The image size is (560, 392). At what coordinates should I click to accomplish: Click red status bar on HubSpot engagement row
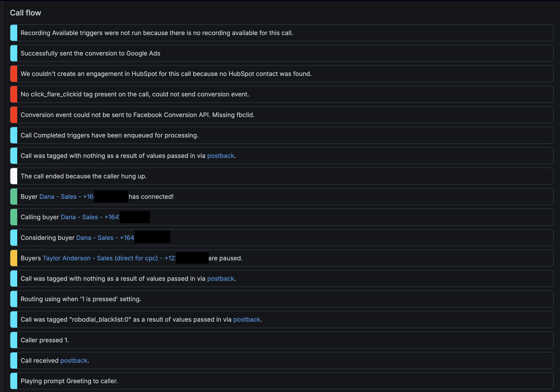(14, 74)
